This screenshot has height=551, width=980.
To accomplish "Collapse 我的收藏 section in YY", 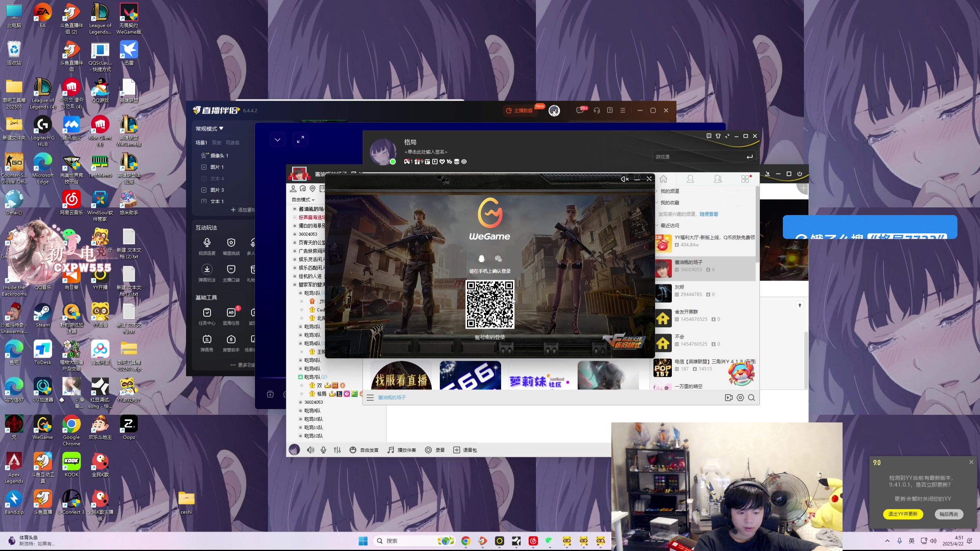I will [x=669, y=203].
